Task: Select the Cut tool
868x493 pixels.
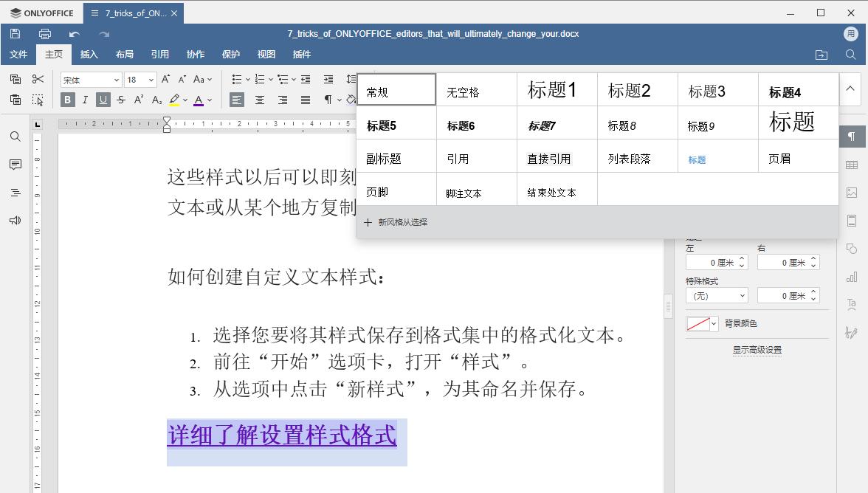Action: pyautogui.click(x=38, y=79)
